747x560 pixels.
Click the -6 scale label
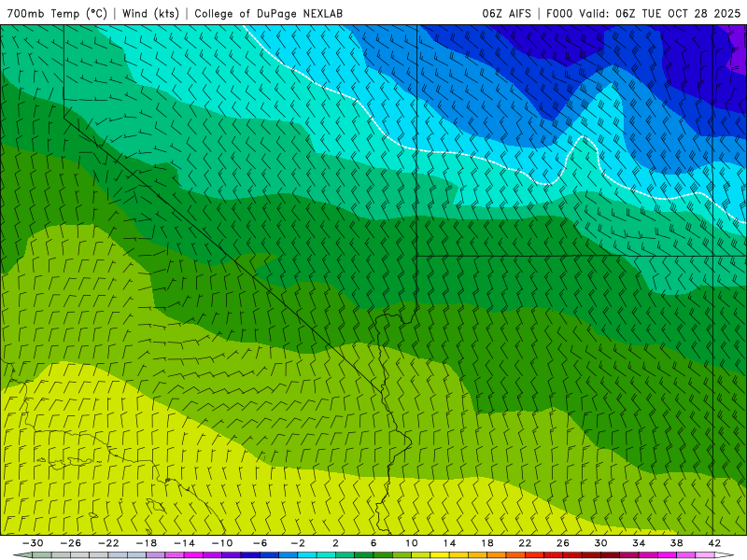click(261, 543)
